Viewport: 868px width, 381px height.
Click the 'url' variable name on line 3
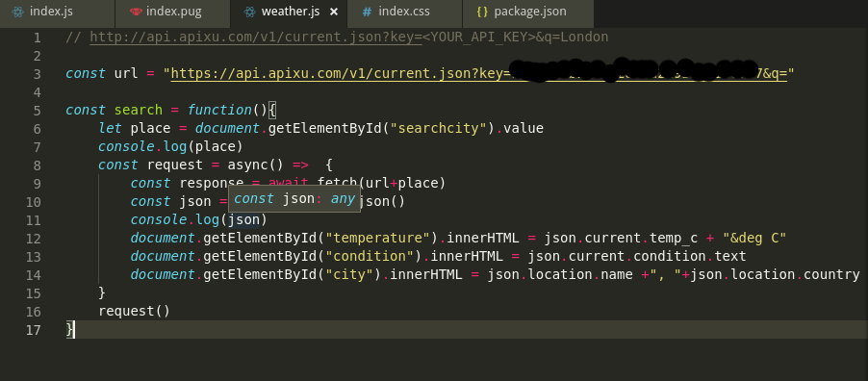[x=126, y=74]
